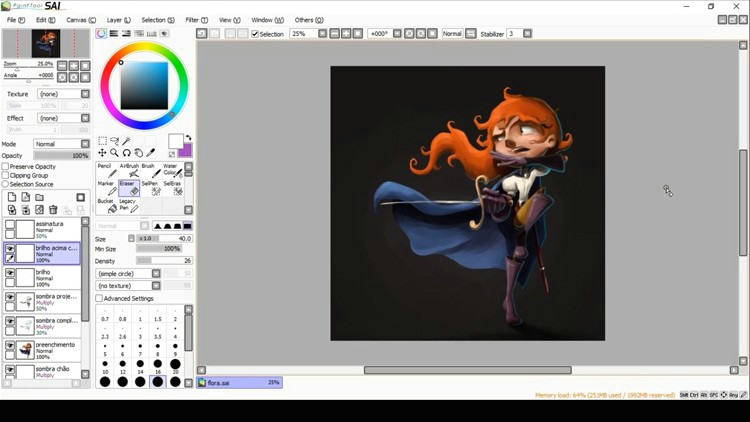
Task: Create a new linework layer
Action: [x=26, y=197]
